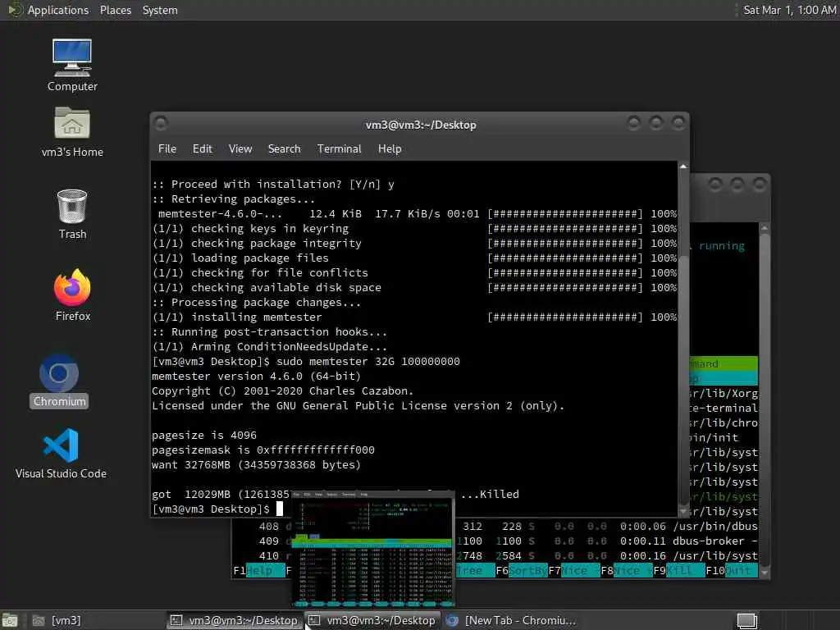Click the window preview thumbnail above the taskbar
The image size is (840, 630).
[373, 548]
